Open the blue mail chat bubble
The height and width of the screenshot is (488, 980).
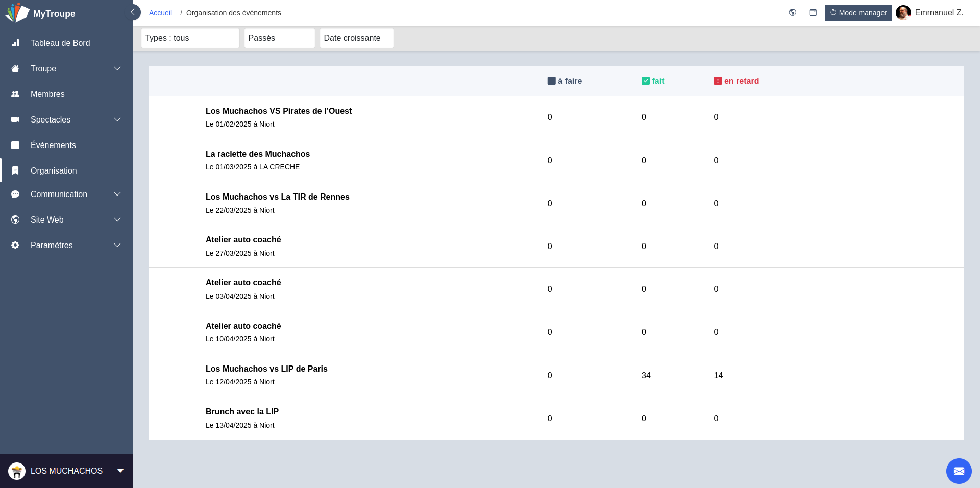959,471
